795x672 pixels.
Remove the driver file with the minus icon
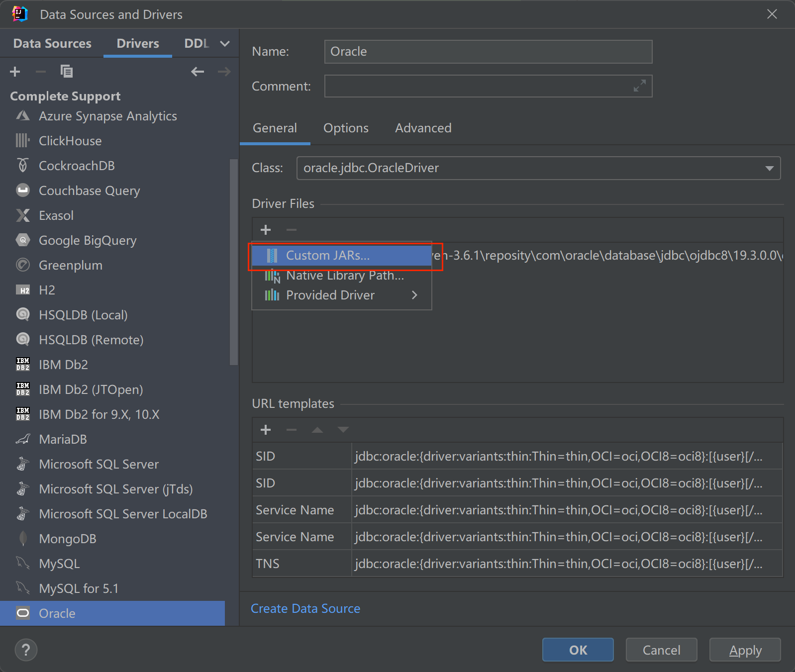pyautogui.click(x=292, y=230)
